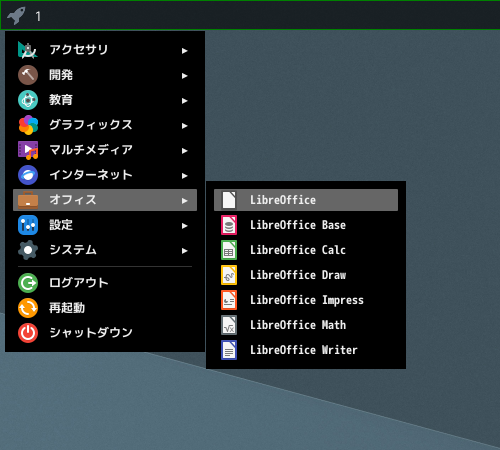
Task: Launch LibreOffice Calc from the submenu
Action: [x=306, y=250]
